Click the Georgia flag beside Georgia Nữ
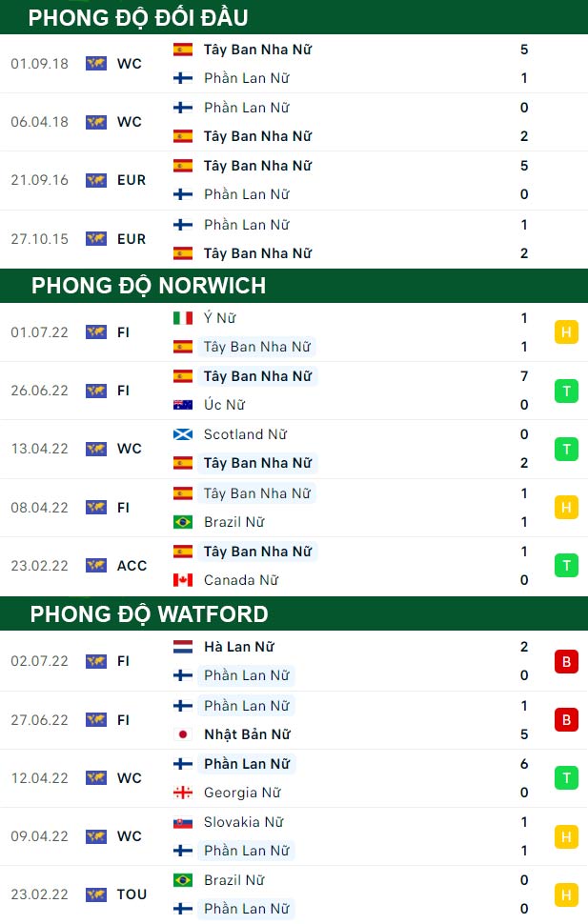The image size is (588, 924). (x=183, y=793)
